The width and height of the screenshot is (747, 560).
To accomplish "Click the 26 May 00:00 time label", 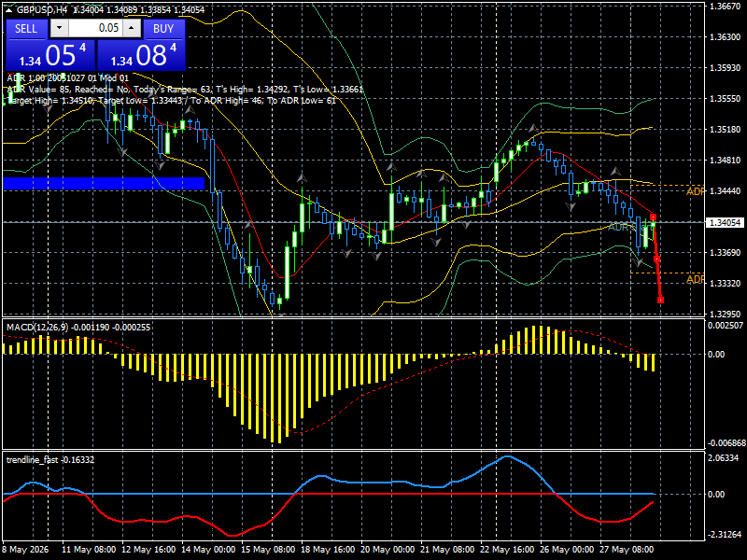I will 567,550.
